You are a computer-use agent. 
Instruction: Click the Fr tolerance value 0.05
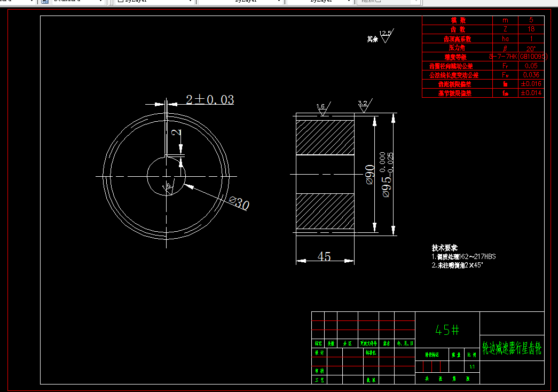[531, 66]
